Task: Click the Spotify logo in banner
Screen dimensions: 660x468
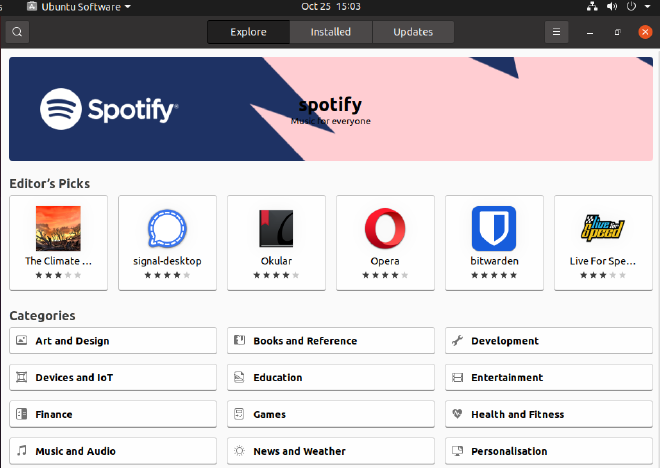Action: [x=109, y=109]
